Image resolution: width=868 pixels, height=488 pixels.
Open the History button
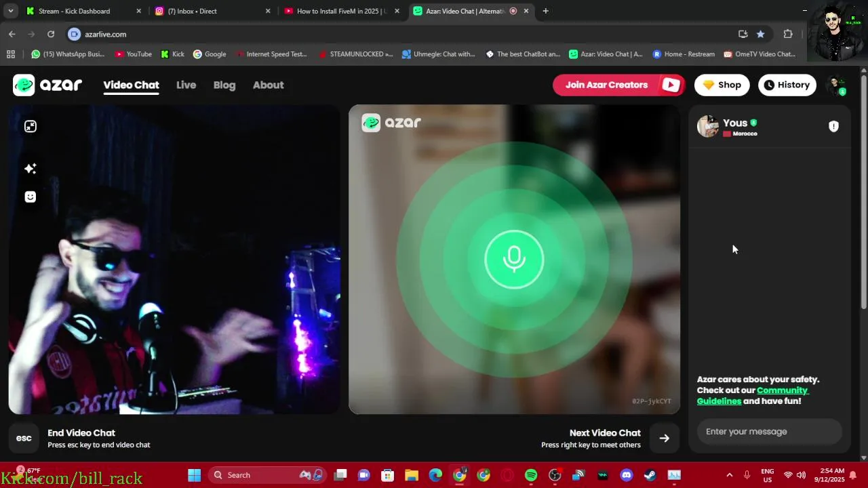click(x=787, y=85)
